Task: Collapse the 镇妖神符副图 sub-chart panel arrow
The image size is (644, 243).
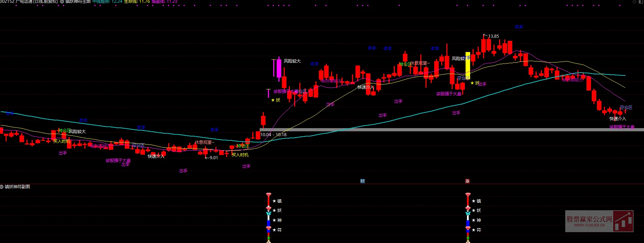Action: [2, 187]
